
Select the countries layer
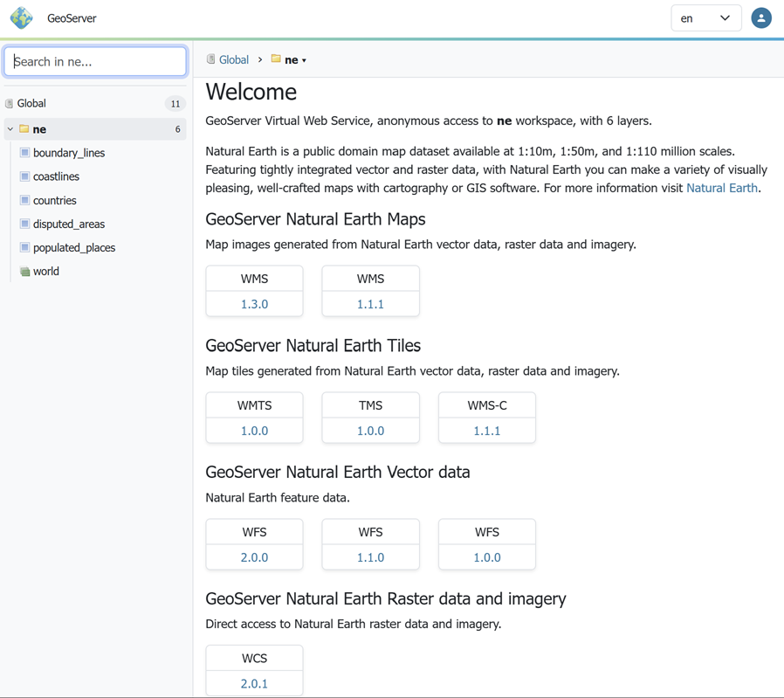pos(54,200)
